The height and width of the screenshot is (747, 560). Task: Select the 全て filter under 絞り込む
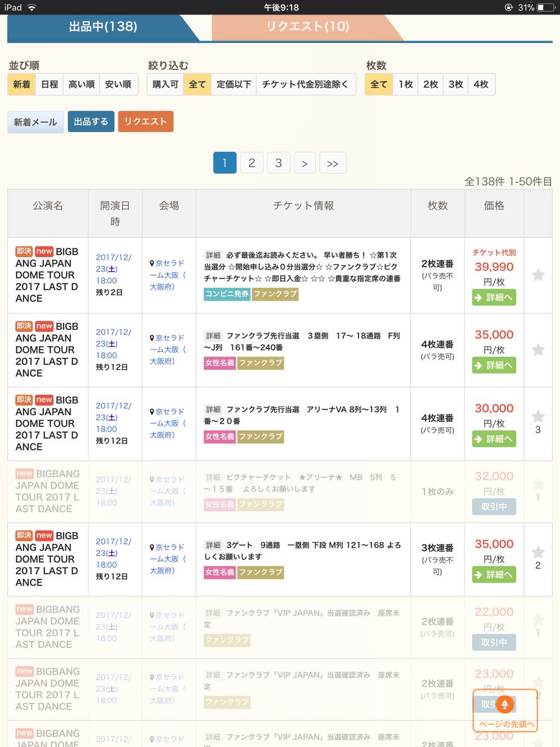tap(197, 84)
